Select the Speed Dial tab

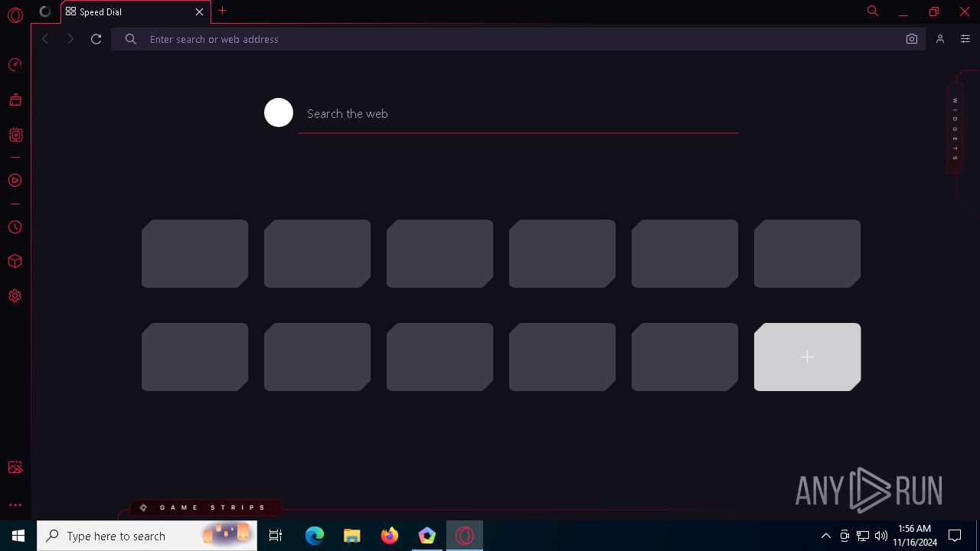[x=135, y=12]
